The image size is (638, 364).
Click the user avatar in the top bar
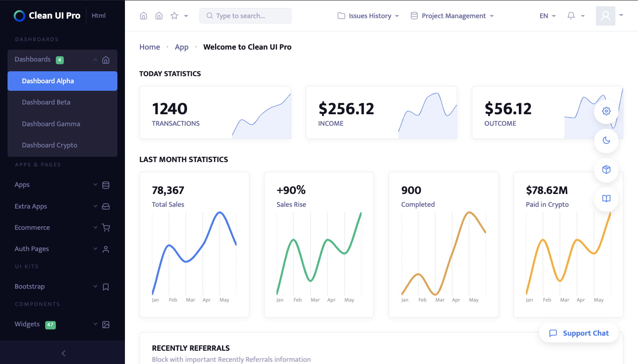[606, 16]
